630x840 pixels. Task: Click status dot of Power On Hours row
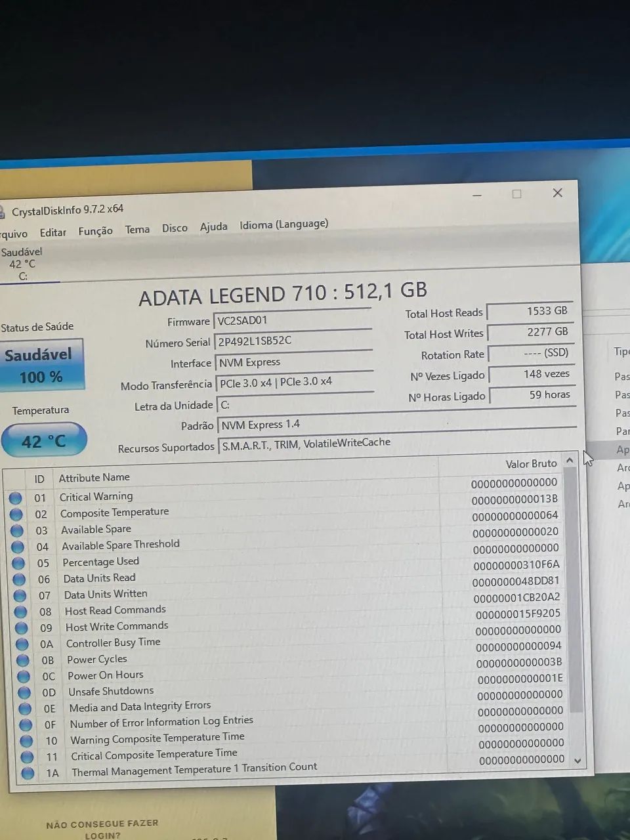(24, 677)
